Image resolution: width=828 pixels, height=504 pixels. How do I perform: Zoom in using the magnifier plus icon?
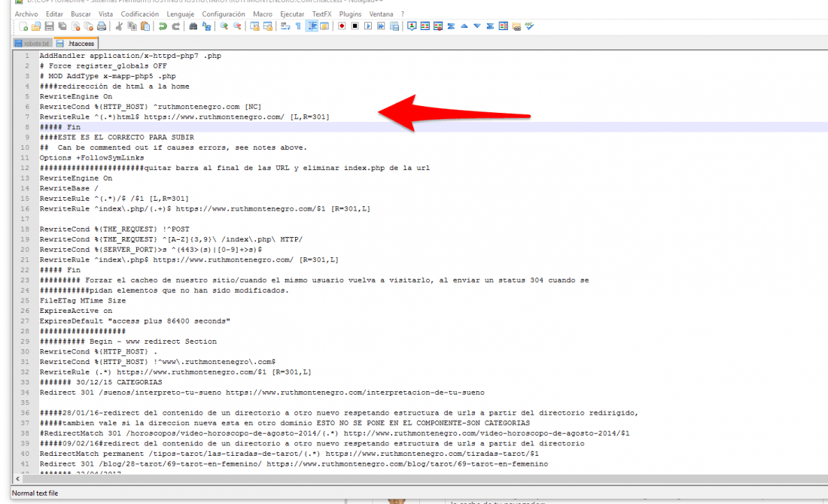point(224,26)
